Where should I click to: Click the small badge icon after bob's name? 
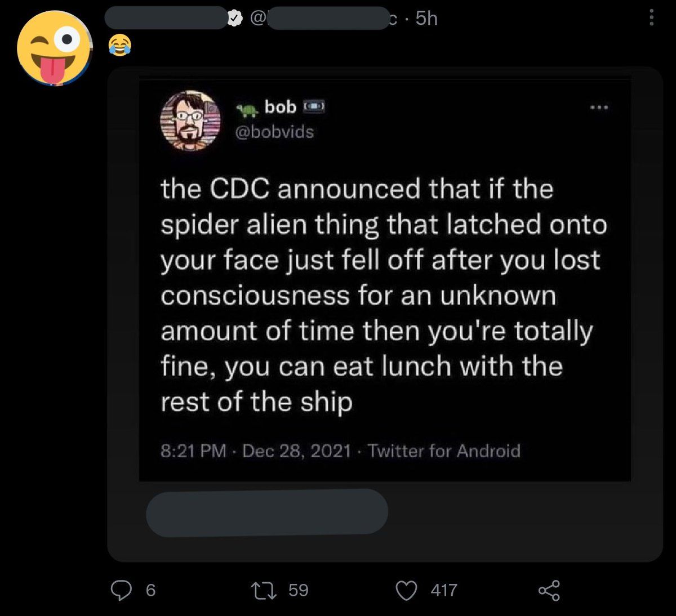click(314, 106)
